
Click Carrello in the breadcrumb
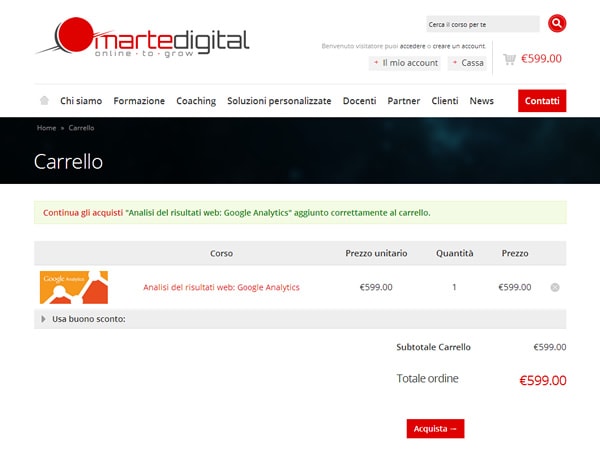coord(81,128)
